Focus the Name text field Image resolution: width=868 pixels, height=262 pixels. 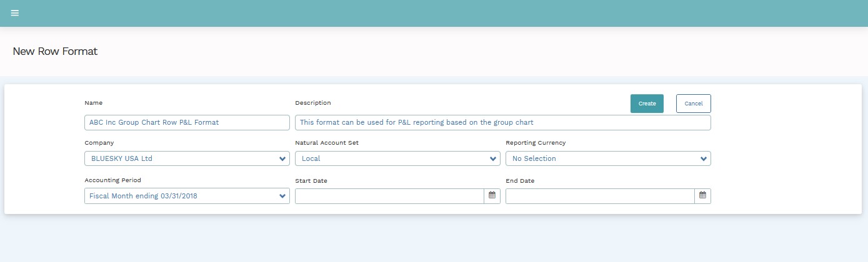click(x=187, y=122)
